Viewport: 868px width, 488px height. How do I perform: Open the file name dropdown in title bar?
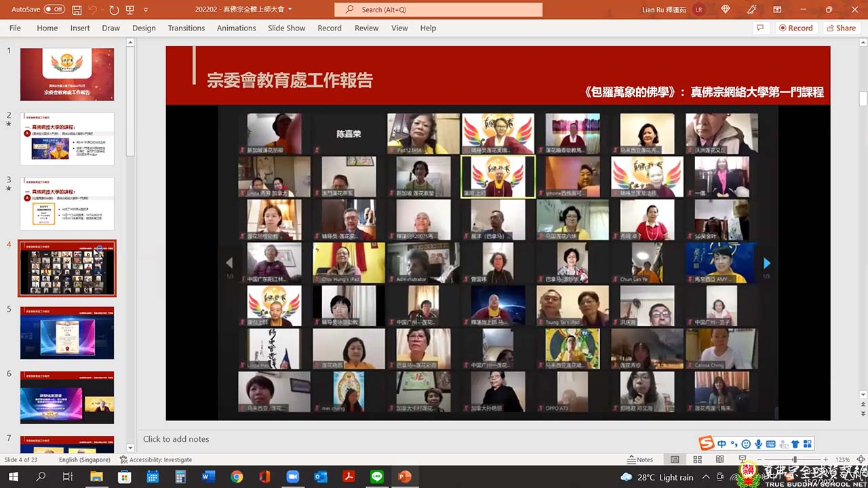point(290,9)
